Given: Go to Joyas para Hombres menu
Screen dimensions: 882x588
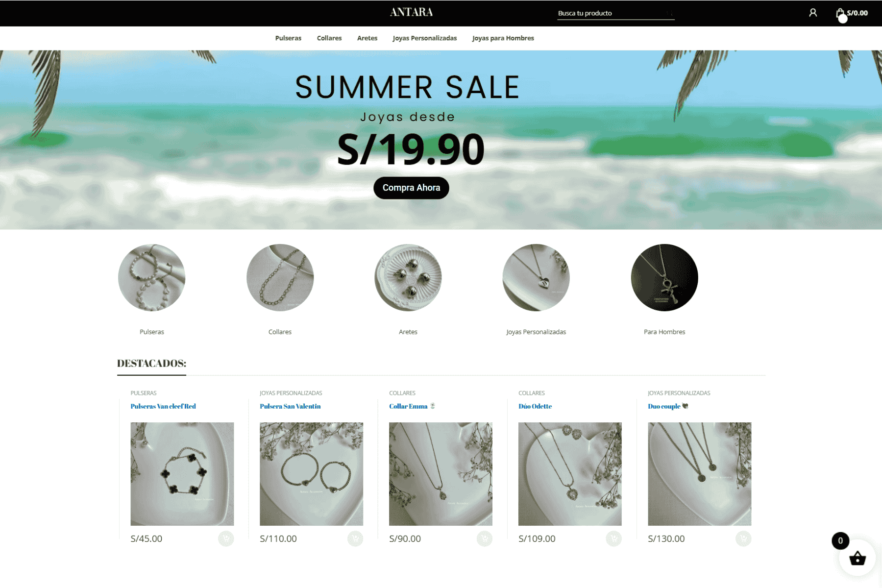Looking at the screenshot, I should click(503, 38).
